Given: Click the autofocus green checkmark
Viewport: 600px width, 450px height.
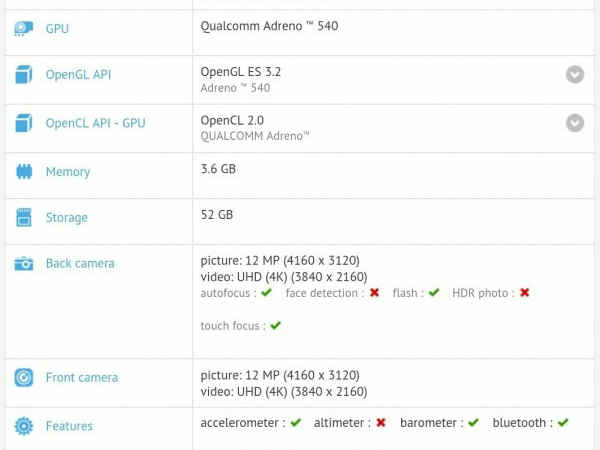Looking at the screenshot, I should (267, 293).
